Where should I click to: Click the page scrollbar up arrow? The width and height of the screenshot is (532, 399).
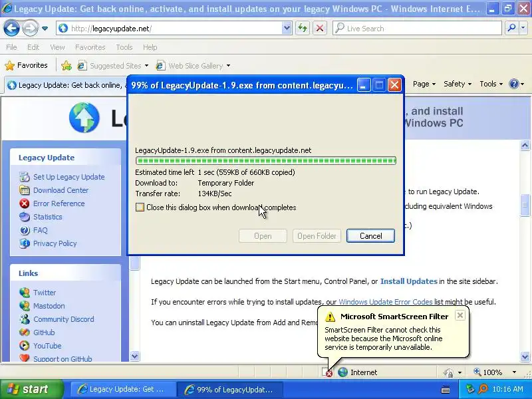pyautogui.click(x=525, y=146)
